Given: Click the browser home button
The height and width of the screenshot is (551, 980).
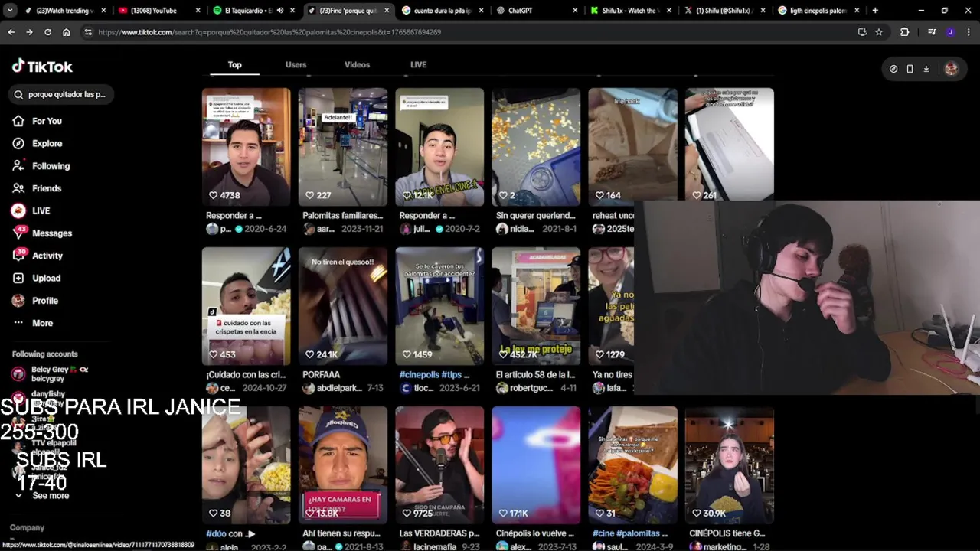Looking at the screenshot, I should pos(66,32).
